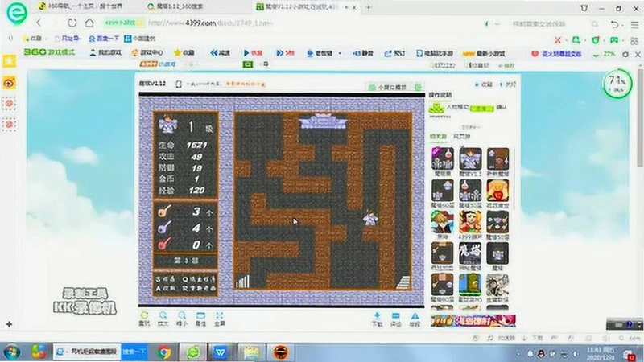Reload the page with the refresh icon
Viewport: 644px width, 362px height.
72,23
